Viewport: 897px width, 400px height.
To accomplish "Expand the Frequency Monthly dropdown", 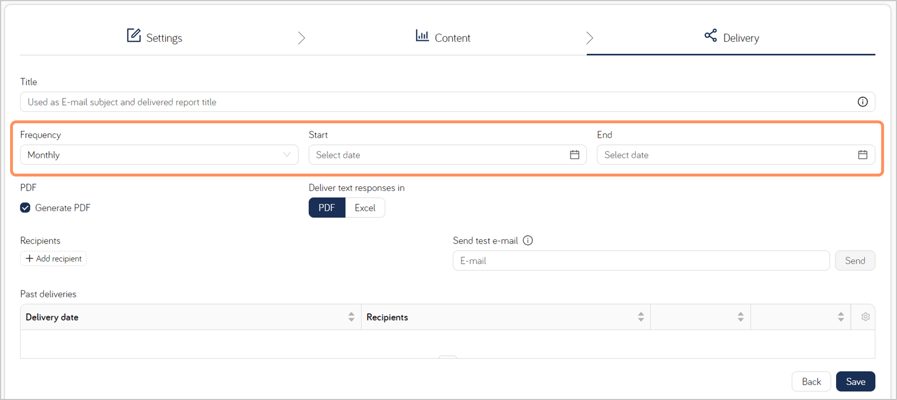I will click(159, 155).
